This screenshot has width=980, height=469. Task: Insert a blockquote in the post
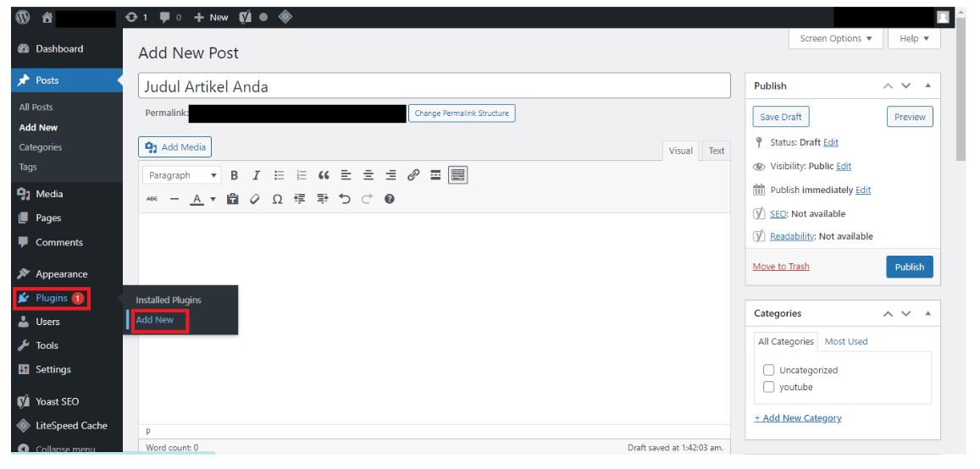click(322, 175)
